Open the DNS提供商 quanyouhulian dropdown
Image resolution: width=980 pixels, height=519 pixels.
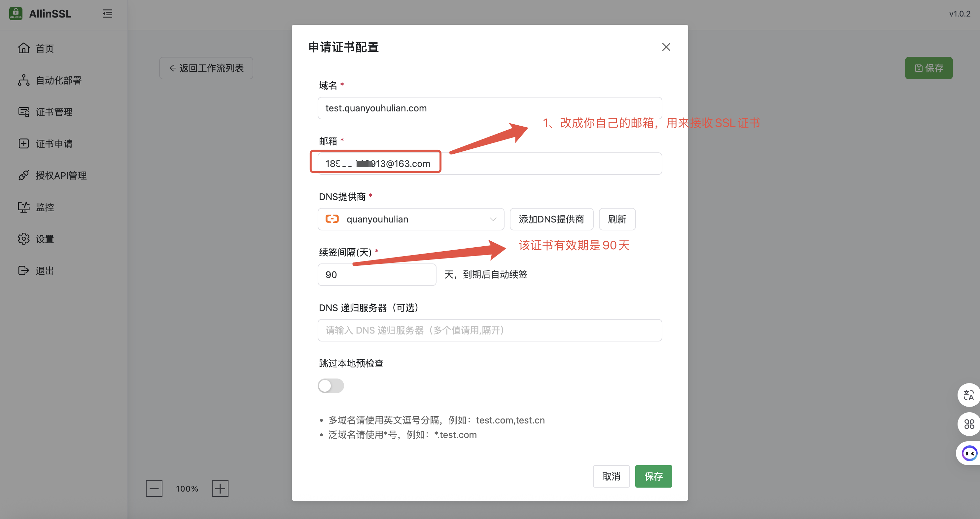coord(410,219)
